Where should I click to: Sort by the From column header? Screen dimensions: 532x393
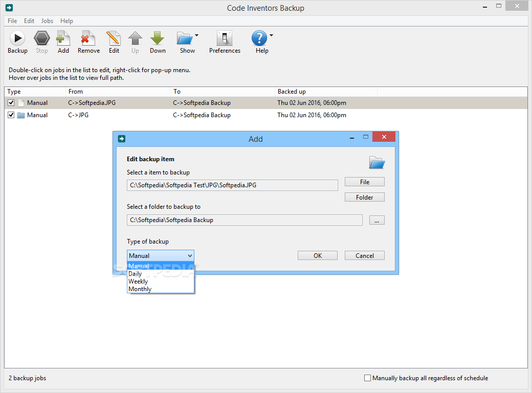tap(118, 92)
